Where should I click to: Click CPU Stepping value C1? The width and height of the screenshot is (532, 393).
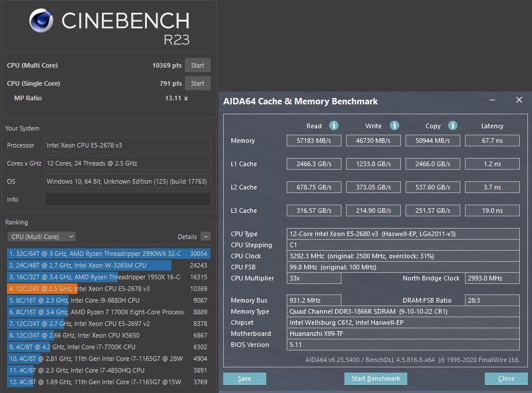[x=403, y=245]
